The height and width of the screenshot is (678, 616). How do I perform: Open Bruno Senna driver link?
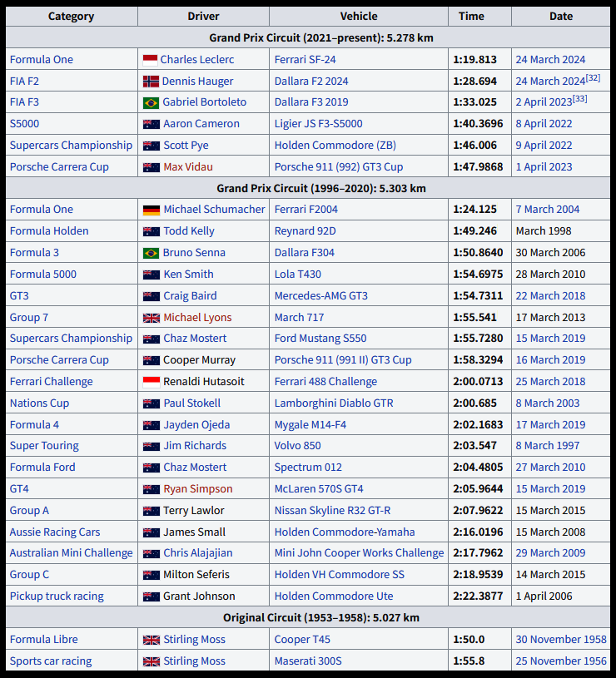(194, 253)
